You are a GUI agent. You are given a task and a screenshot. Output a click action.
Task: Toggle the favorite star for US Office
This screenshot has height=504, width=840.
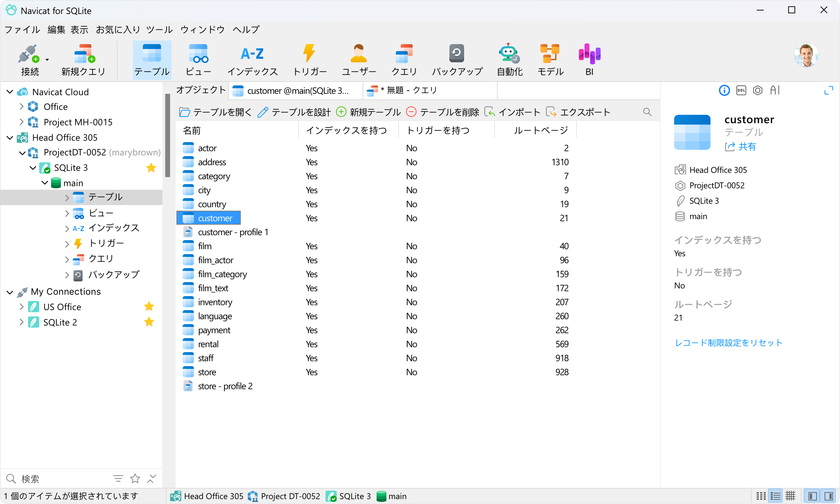pos(149,307)
